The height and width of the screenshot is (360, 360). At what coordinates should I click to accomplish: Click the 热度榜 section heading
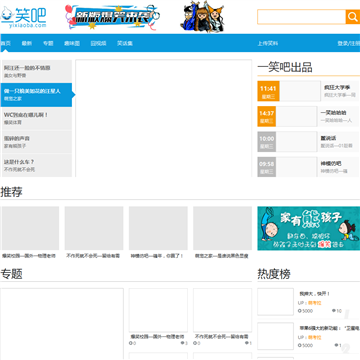274,274
